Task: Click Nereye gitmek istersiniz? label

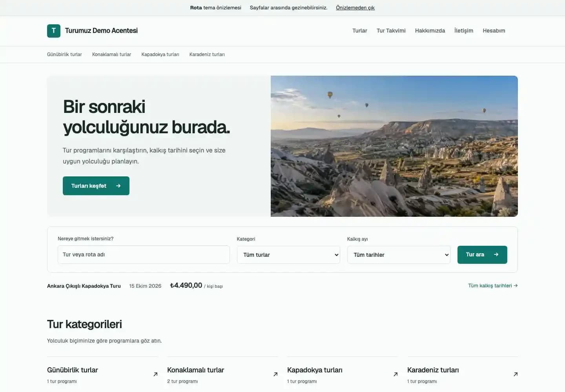Action: pyautogui.click(x=86, y=239)
